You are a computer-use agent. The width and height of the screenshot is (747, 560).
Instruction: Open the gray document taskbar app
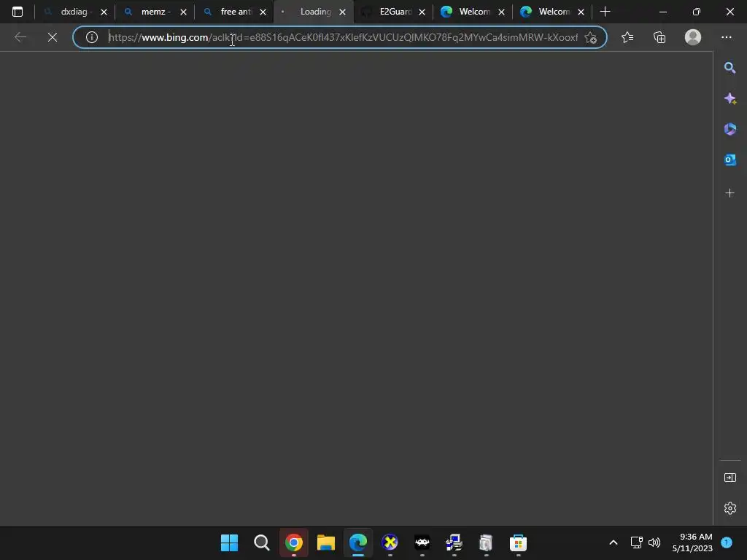tap(486, 542)
